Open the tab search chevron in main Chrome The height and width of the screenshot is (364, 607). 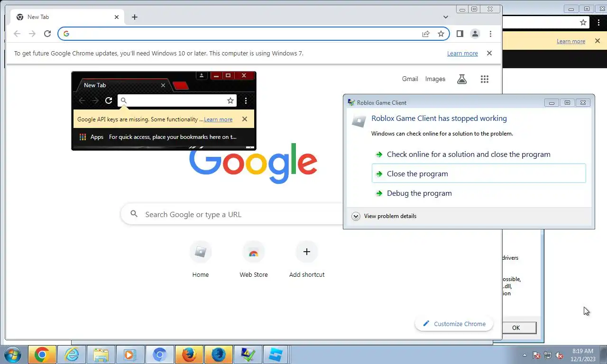[446, 17]
